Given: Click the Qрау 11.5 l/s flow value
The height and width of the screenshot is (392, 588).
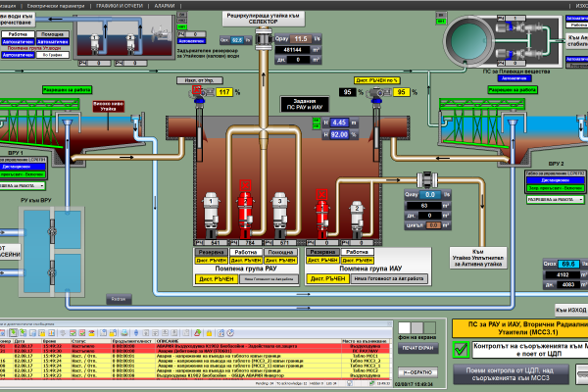Looking at the screenshot, I should pyautogui.click(x=301, y=39).
